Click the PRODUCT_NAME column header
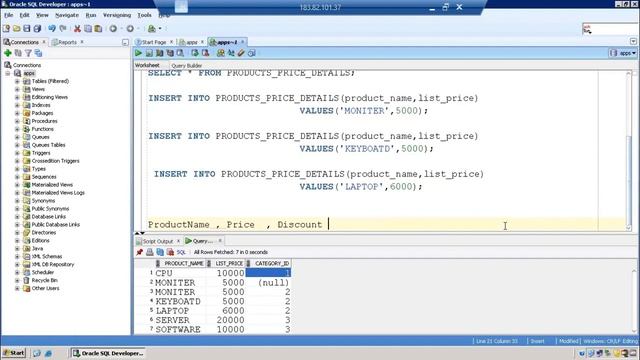The image size is (640, 360). pos(180,264)
